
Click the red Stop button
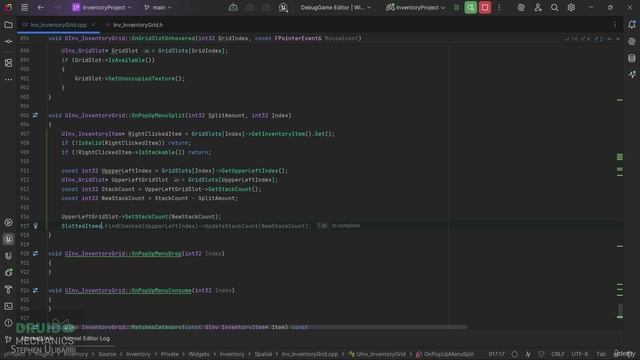(x=485, y=7)
